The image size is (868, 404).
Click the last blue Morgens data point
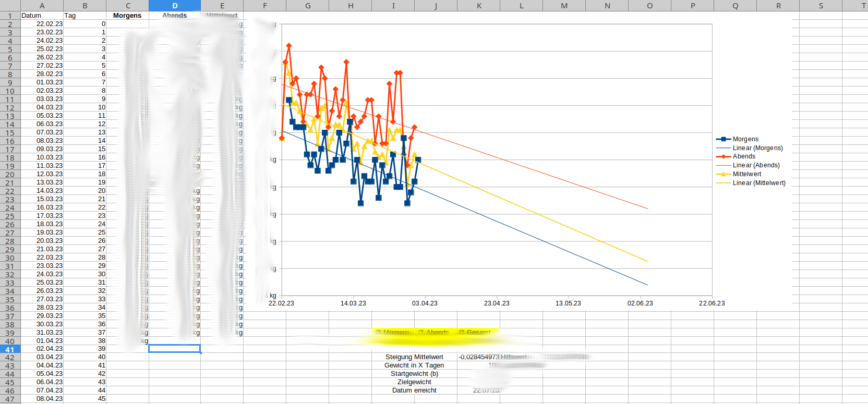tap(418, 160)
